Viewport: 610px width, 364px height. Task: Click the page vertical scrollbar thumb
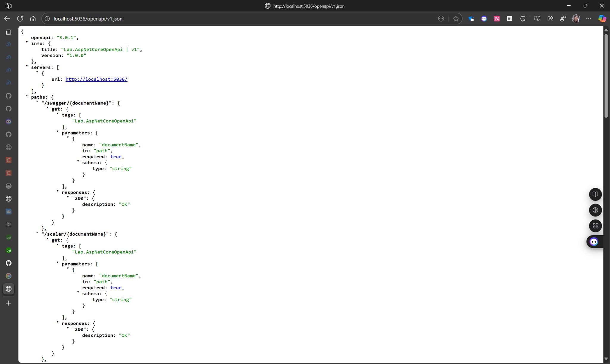pos(606,74)
